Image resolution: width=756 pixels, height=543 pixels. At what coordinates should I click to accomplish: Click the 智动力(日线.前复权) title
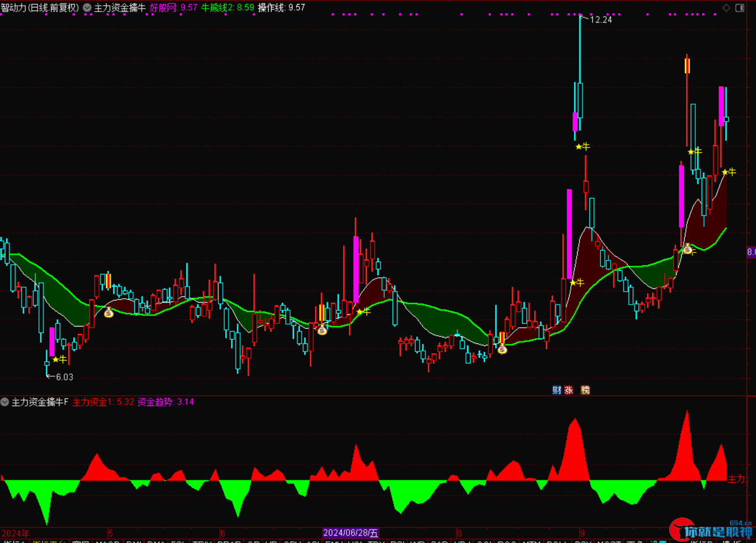click(40, 8)
